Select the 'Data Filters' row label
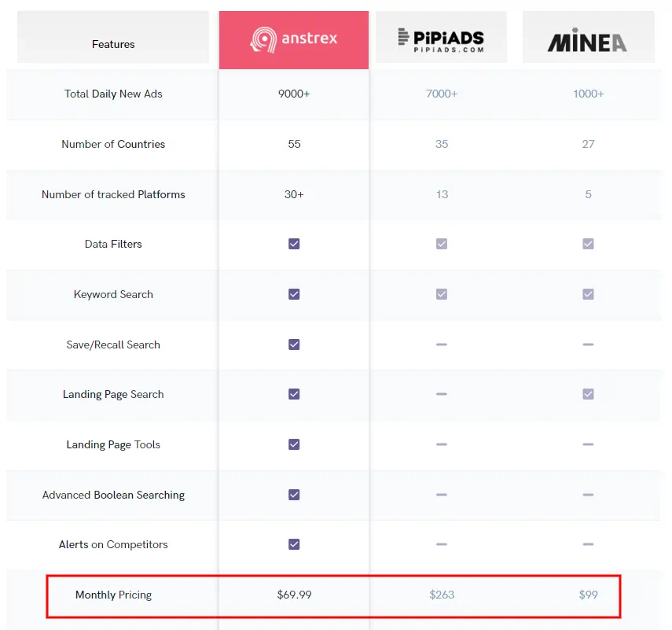Image resolution: width=672 pixels, height=630 pixels. [113, 244]
